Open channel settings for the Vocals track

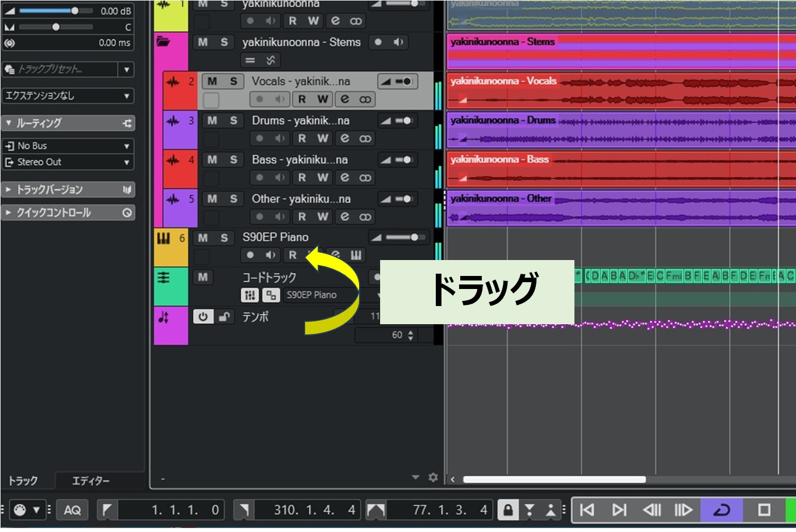[344, 99]
